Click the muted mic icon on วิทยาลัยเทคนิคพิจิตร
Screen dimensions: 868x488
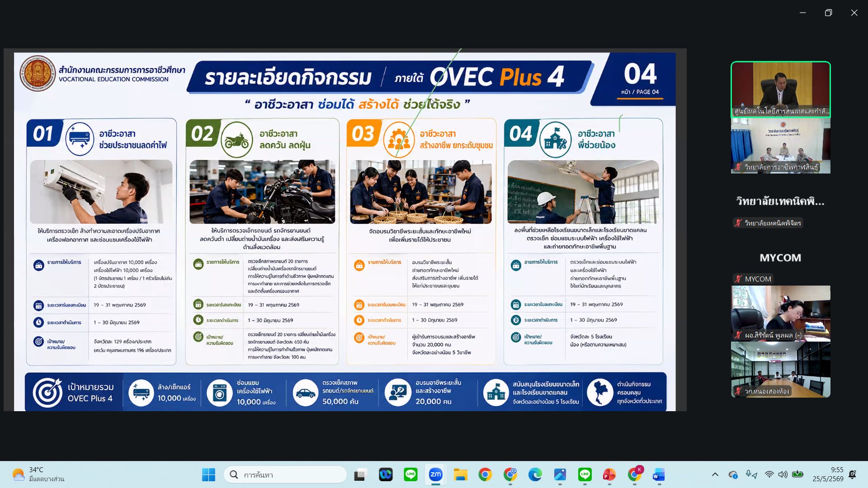tap(738, 223)
